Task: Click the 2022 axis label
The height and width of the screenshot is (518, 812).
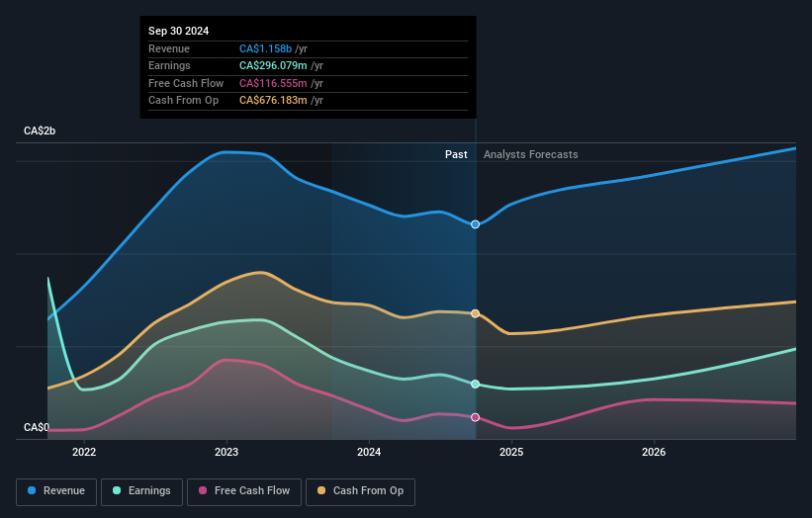Action: coord(84,453)
